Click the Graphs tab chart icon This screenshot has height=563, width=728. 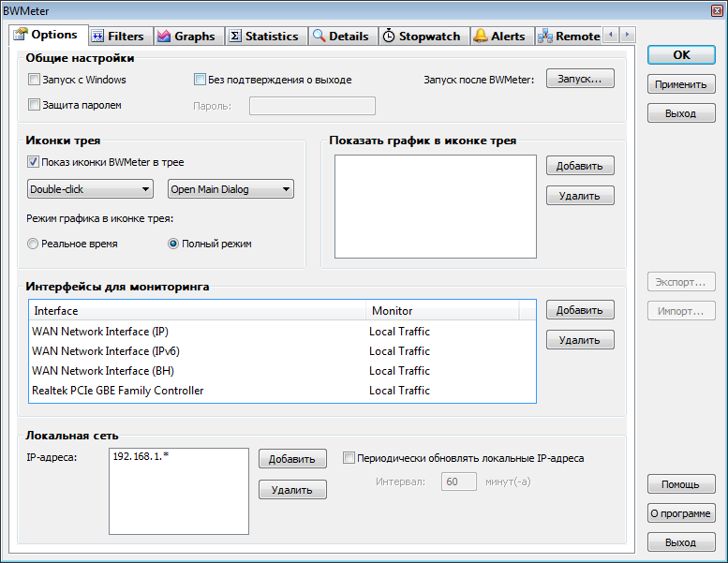point(164,37)
